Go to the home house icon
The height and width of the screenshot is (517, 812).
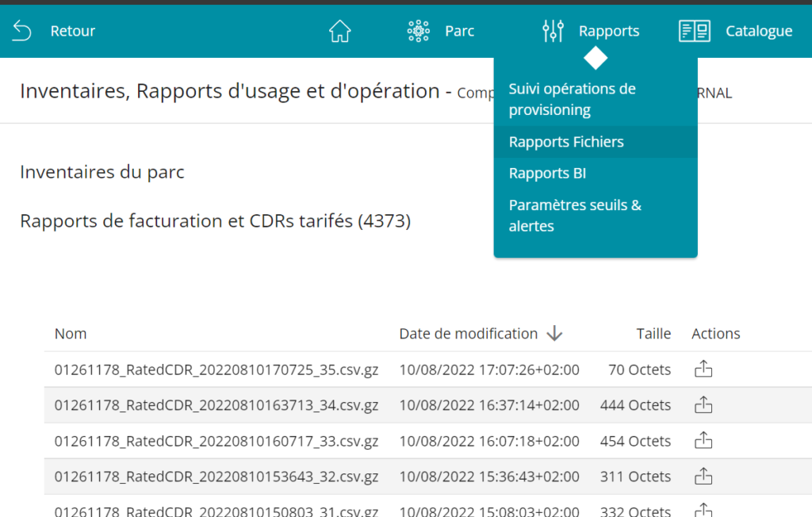(339, 31)
